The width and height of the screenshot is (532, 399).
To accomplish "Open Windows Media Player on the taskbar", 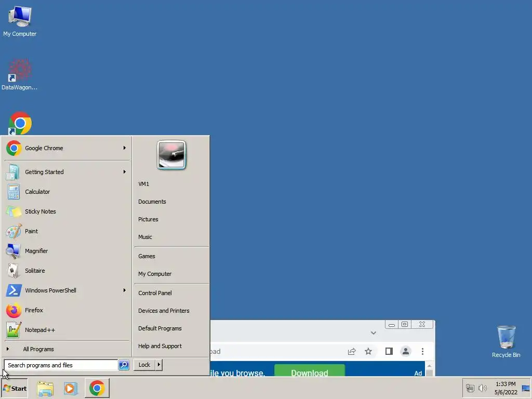I will (71, 389).
